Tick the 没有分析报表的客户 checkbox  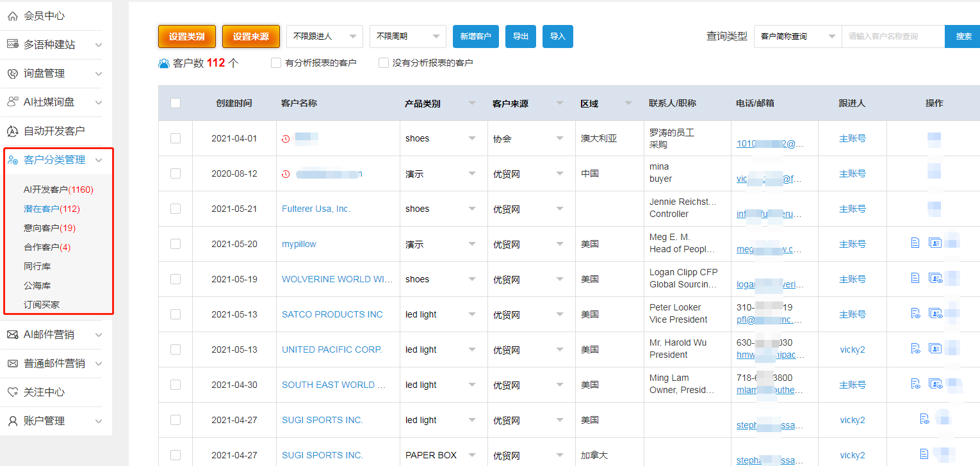[384, 63]
